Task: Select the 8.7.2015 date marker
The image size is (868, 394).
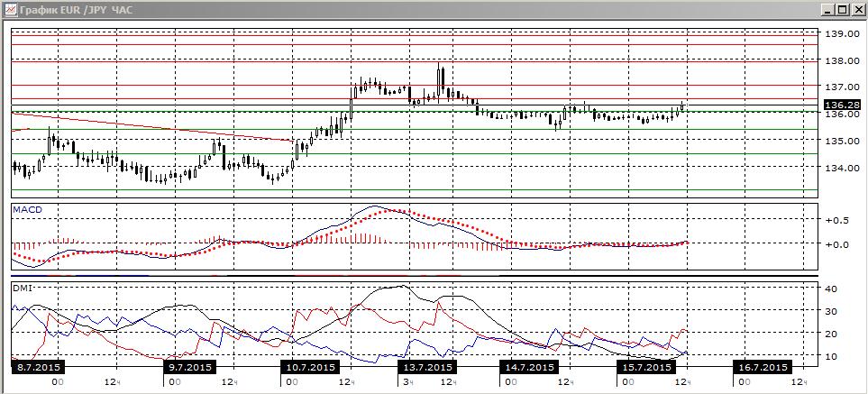Action: coord(37,367)
